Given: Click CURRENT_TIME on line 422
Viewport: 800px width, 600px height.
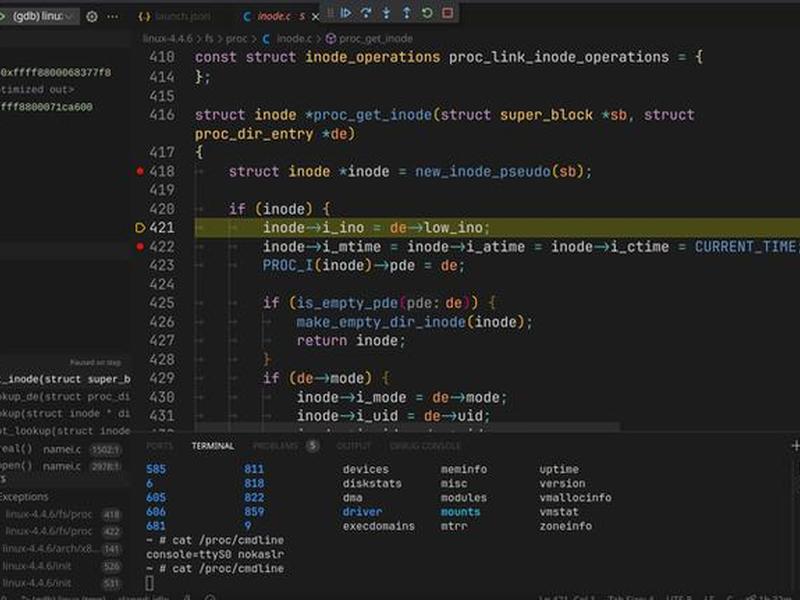Looking at the screenshot, I should [745, 247].
